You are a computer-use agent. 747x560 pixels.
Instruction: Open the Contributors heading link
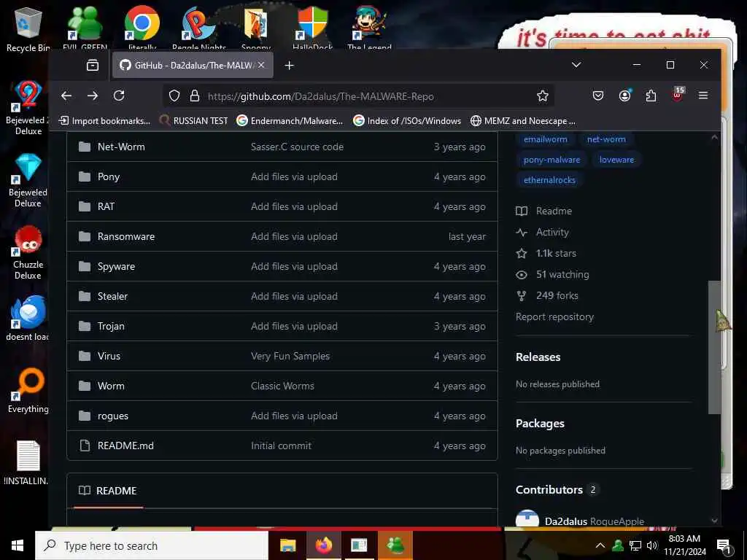549,489
